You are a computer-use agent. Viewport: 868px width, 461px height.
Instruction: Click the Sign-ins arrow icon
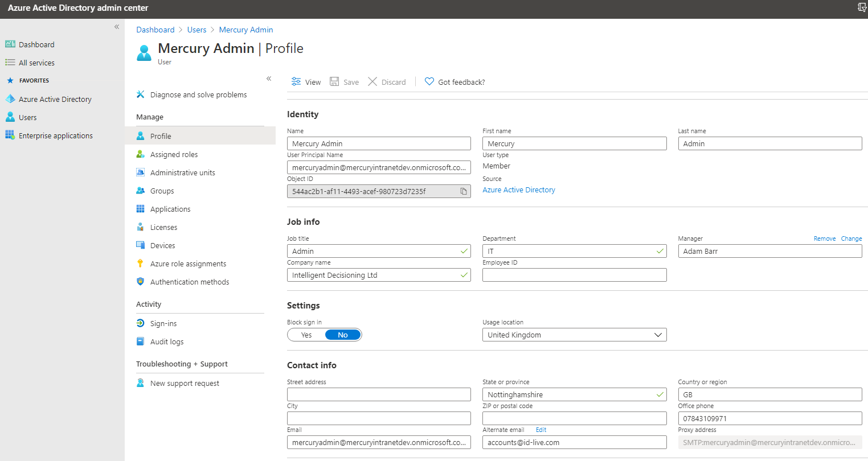(x=141, y=323)
